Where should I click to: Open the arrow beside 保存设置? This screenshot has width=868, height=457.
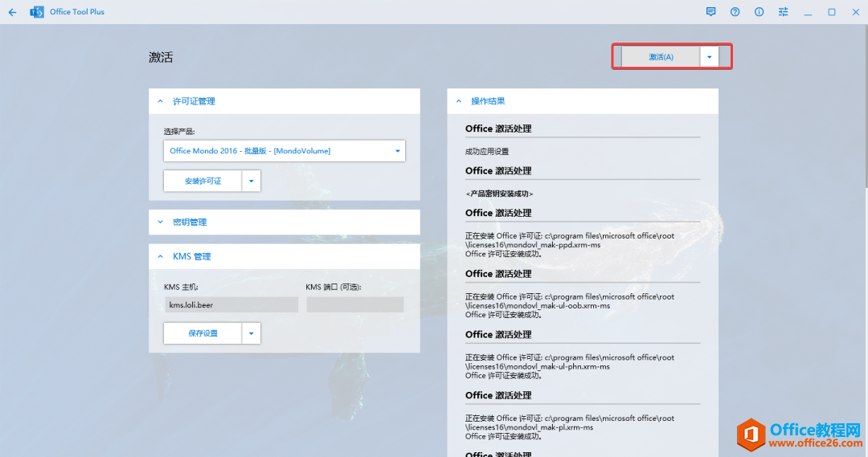(252, 333)
